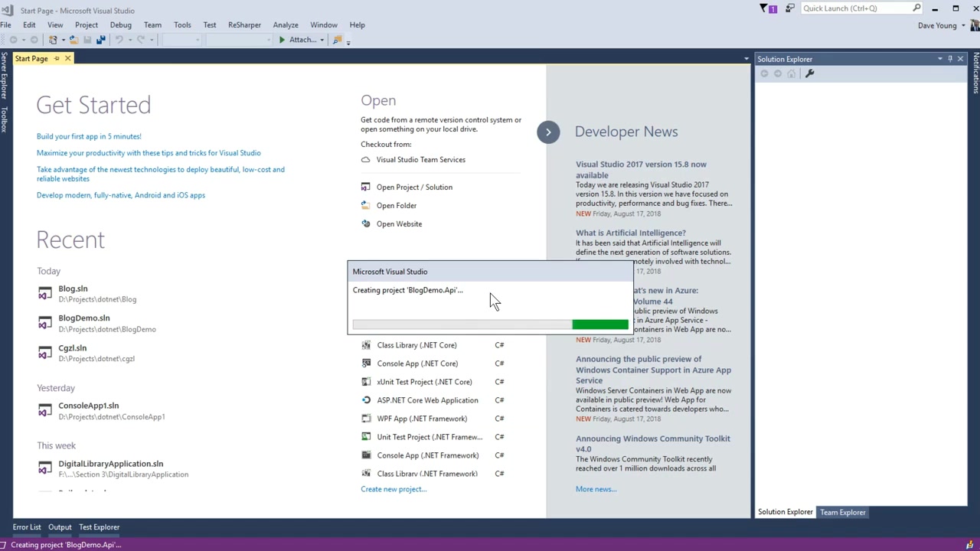Click the Undo icon in the toolbar
Screen dimensions: 980x551
pyautogui.click(x=119, y=40)
